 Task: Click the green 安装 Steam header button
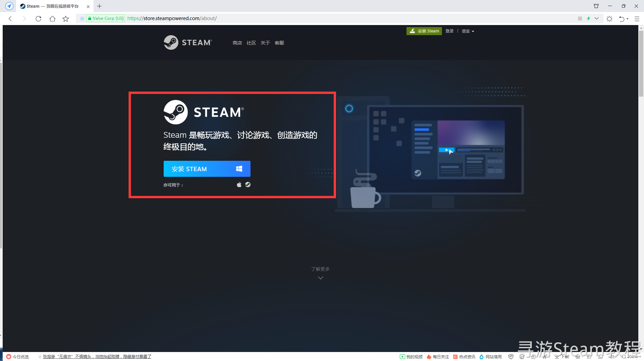(424, 31)
